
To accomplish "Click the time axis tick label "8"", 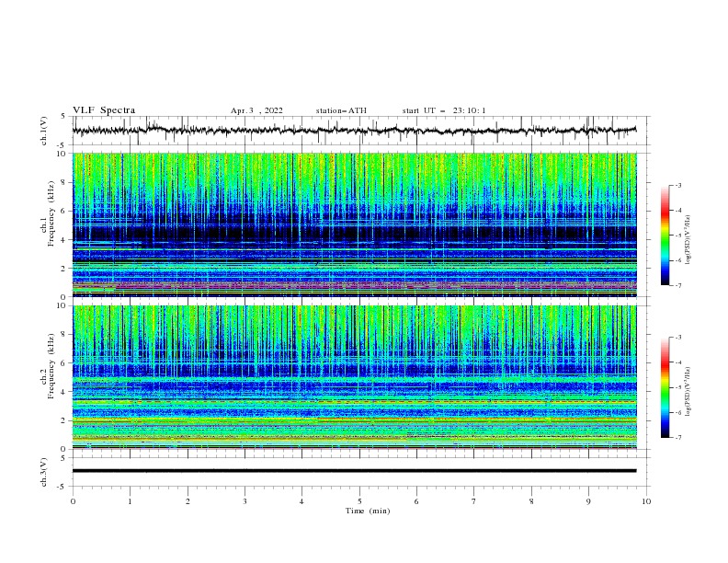I will 531,501.
